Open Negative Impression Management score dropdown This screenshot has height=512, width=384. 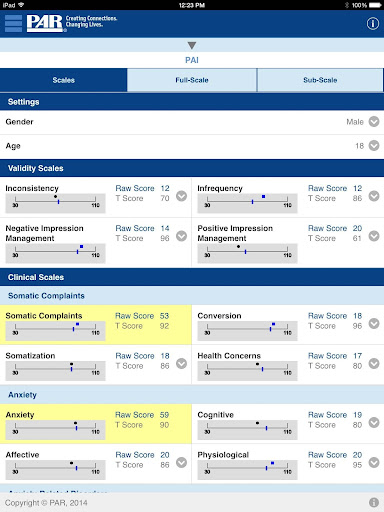point(181,236)
